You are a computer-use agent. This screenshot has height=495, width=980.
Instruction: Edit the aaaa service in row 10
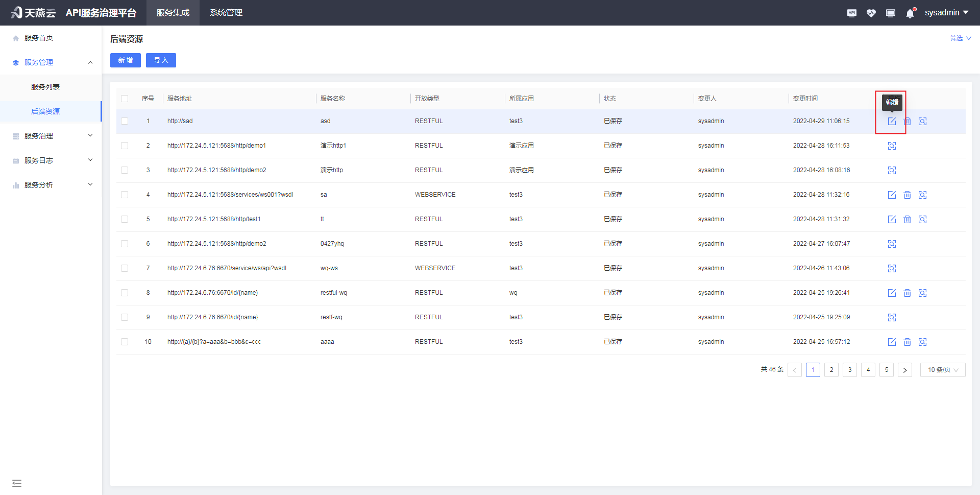(x=892, y=342)
